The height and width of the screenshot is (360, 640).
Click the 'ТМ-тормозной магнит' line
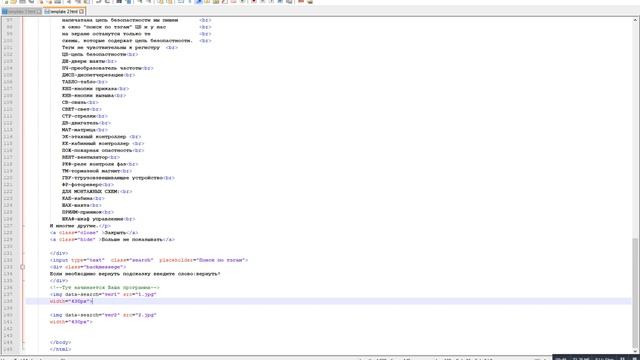click(96, 171)
